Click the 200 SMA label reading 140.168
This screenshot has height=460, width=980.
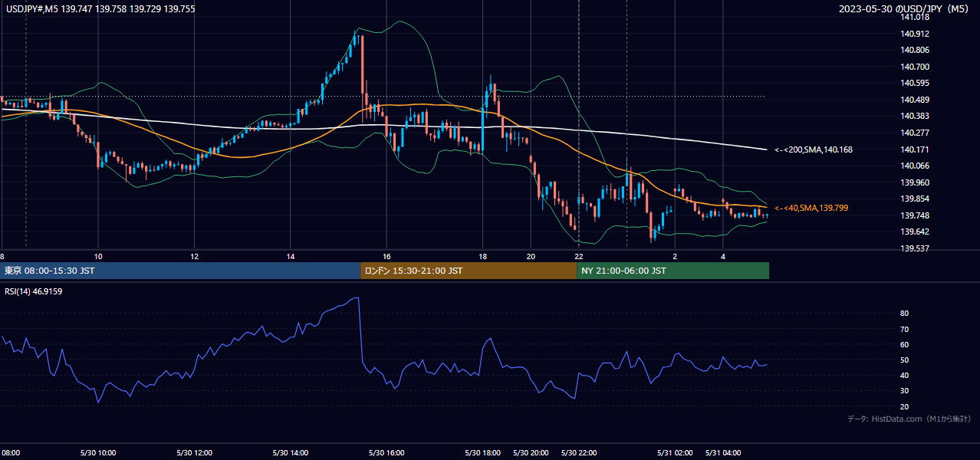[814, 149]
